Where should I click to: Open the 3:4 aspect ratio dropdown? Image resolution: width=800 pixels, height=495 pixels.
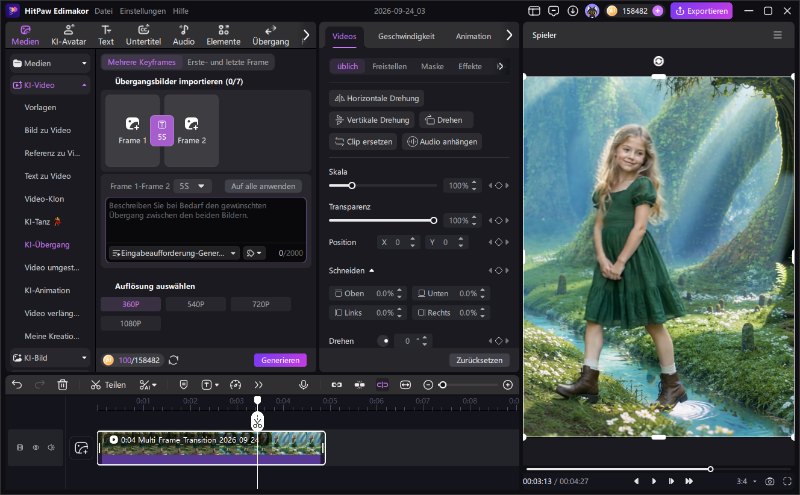tap(746, 481)
